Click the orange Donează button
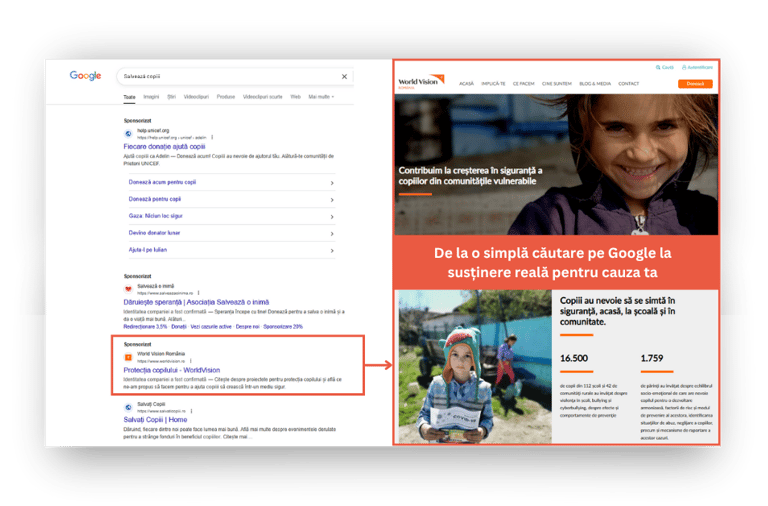The height and width of the screenshot is (506, 768). 695,84
